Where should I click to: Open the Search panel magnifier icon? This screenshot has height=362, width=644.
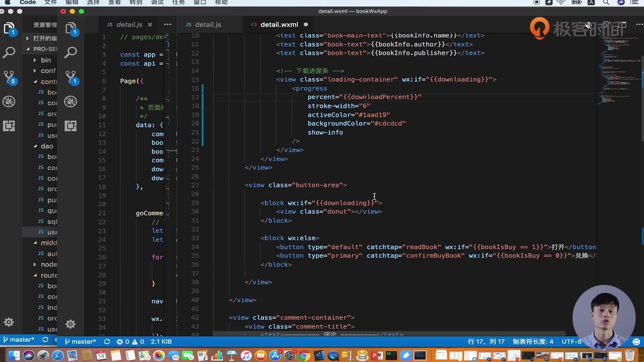click(70, 53)
